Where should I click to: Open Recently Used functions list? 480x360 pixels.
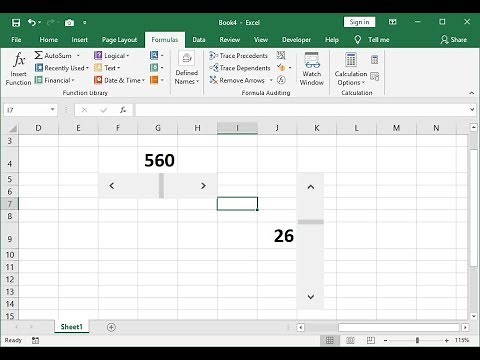62,68
